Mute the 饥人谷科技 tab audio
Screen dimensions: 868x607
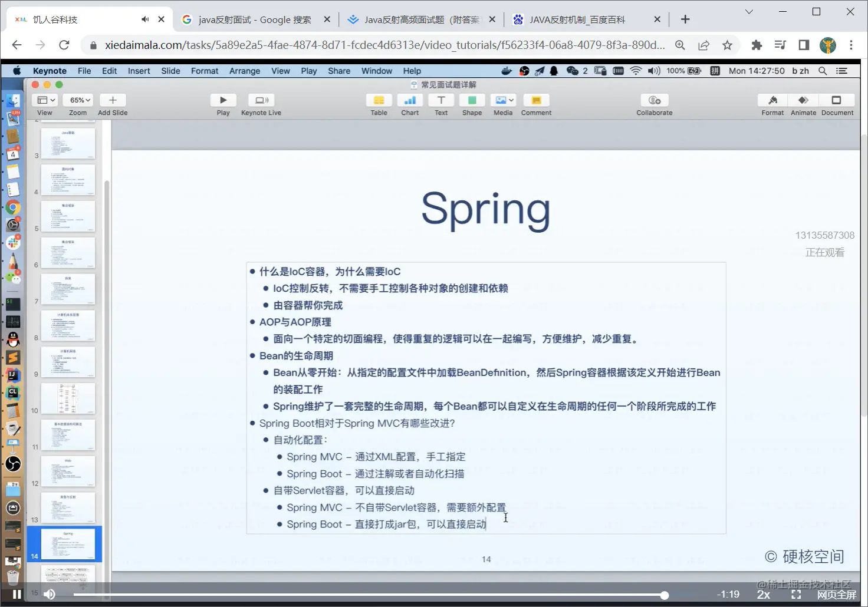145,19
